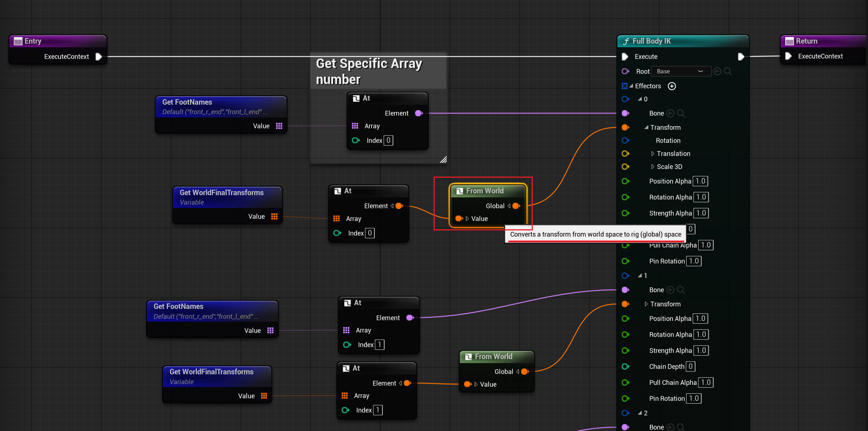Click the comment box resize handle

pyautogui.click(x=443, y=160)
